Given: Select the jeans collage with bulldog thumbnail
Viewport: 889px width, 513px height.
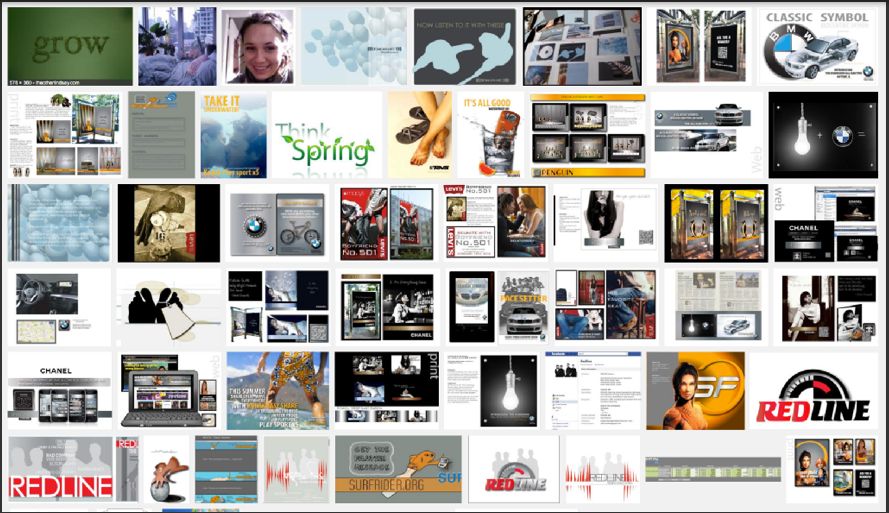Looking at the screenshot, I should 606,308.
